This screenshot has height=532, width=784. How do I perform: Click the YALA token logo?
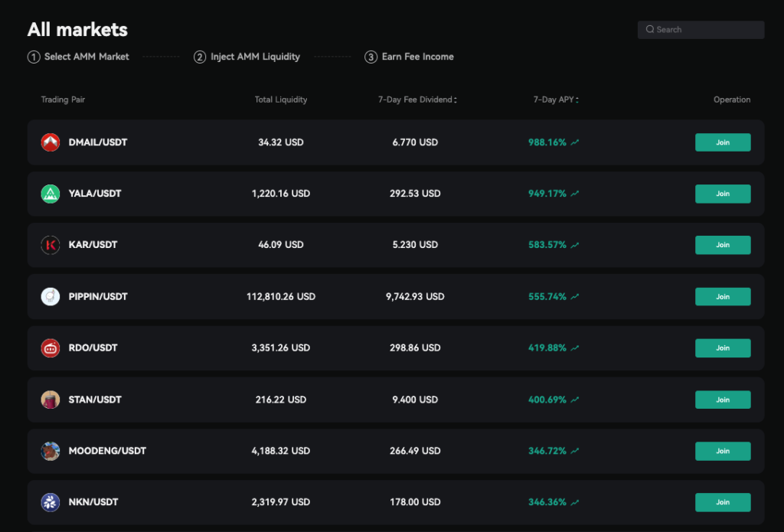click(50, 194)
